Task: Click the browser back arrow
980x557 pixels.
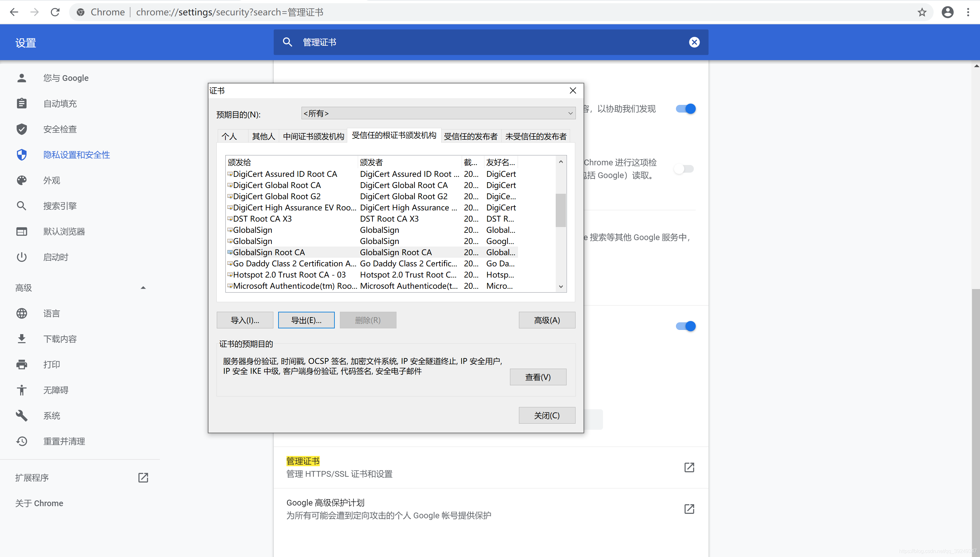Action: coord(14,12)
